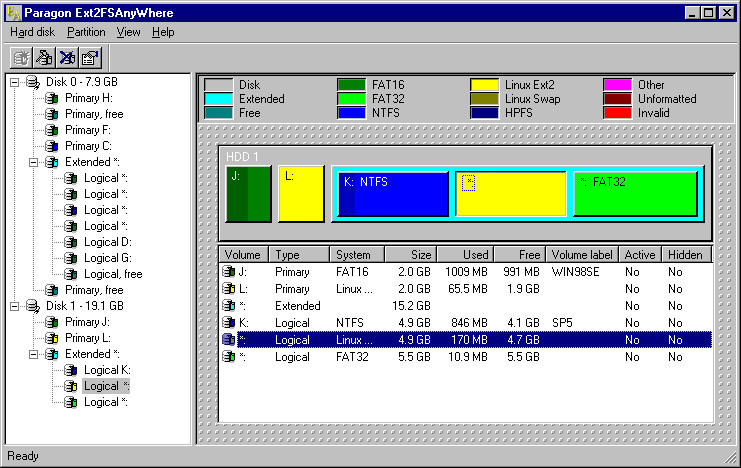Click the Extended cyan legend swatch
Screen dimensions: 741x468
pyautogui.click(x=218, y=99)
